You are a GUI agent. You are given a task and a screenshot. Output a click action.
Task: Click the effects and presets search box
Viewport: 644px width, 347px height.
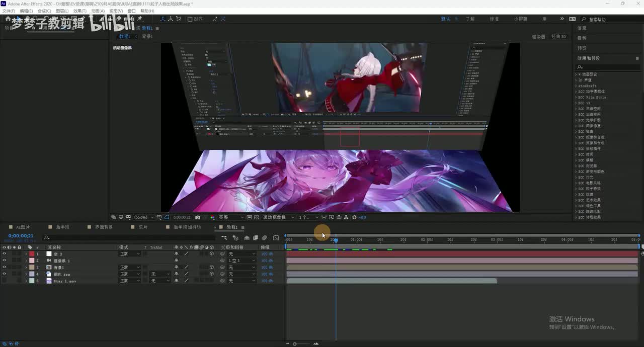point(608,67)
